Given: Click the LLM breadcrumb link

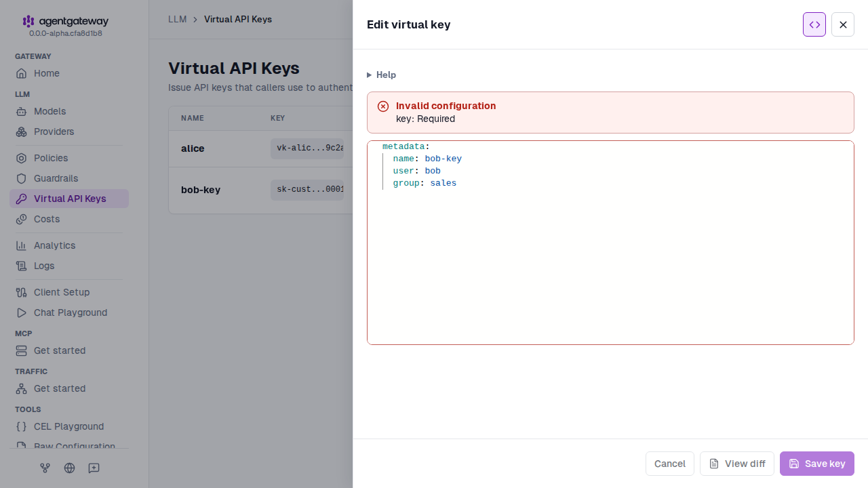Looking at the screenshot, I should [178, 19].
